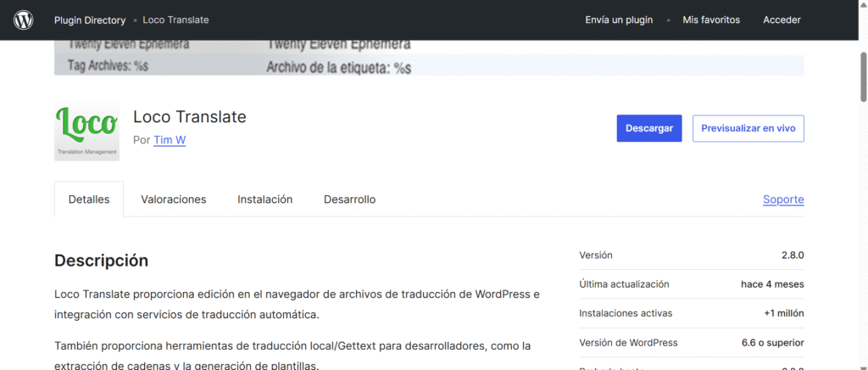Open the Instalación tab

click(265, 199)
